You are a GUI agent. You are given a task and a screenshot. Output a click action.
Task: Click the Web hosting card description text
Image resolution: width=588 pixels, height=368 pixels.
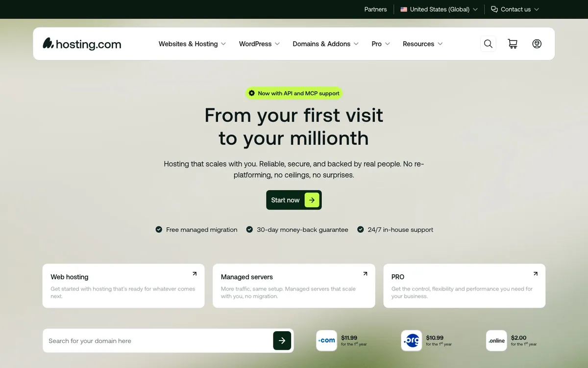click(x=123, y=292)
